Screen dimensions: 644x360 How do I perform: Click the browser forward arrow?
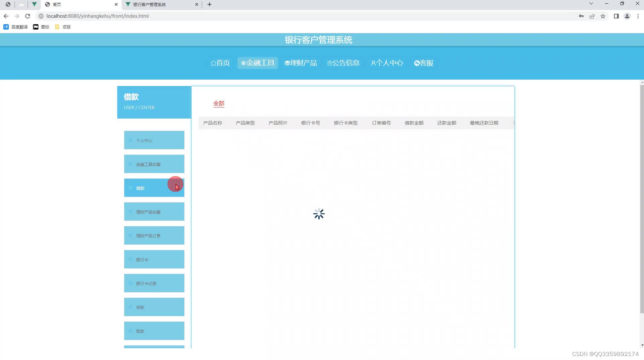17,16
